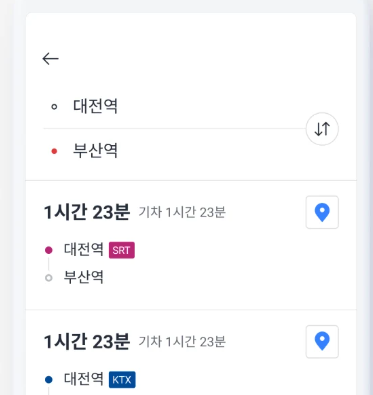The height and width of the screenshot is (395, 373).
Task: Click 기차 1시간 23분 under SRT route
Action: [182, 212]
